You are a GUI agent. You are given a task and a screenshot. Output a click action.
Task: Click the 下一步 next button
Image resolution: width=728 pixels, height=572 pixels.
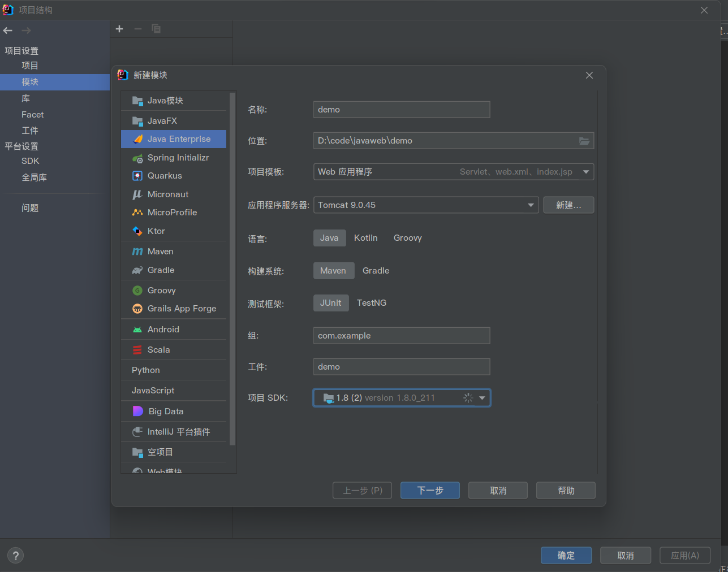click(430, 491)
